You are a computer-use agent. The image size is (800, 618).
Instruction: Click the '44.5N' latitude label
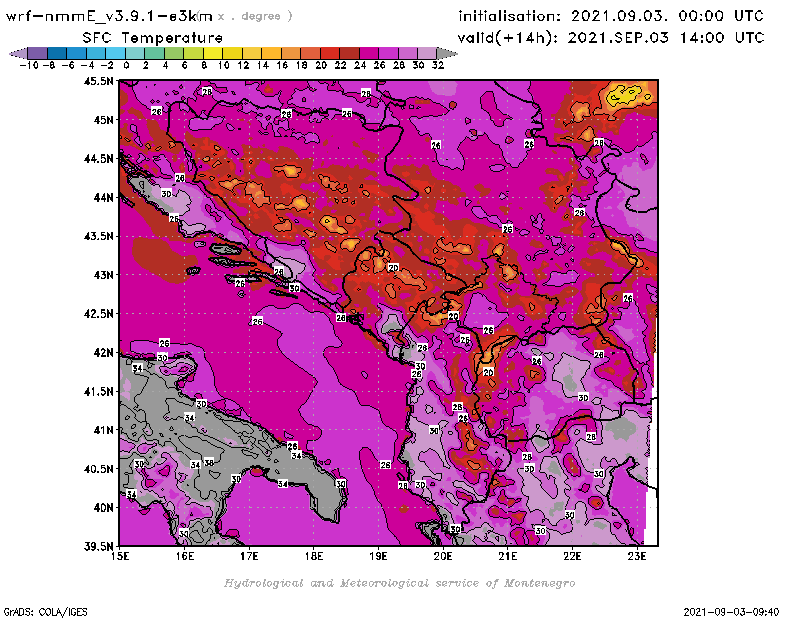point(98,158)
